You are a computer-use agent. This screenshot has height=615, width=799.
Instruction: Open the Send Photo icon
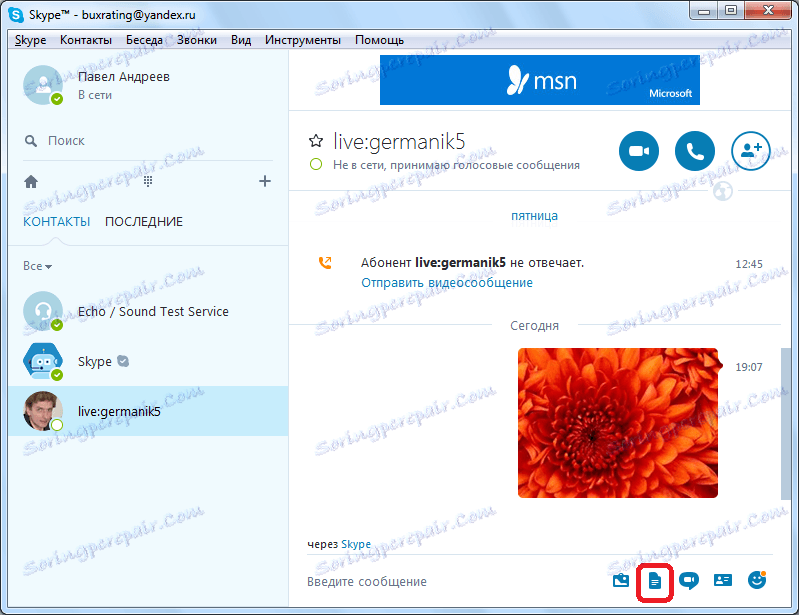tap(621, 580)
